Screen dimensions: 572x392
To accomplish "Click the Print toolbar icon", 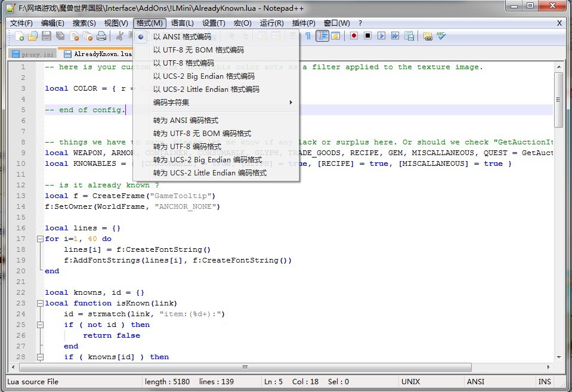I will (101, 36).
